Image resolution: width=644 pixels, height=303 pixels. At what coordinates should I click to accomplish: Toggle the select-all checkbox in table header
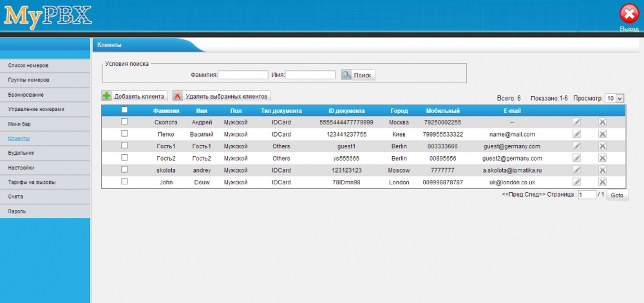124,110
